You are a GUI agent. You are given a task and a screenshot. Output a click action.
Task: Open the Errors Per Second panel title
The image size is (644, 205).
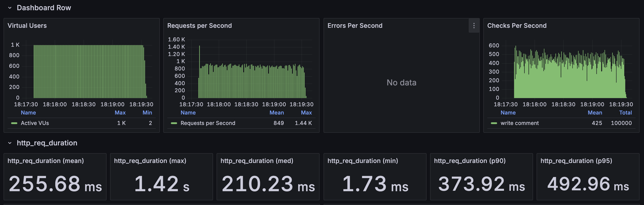click(x=355, y=26)
